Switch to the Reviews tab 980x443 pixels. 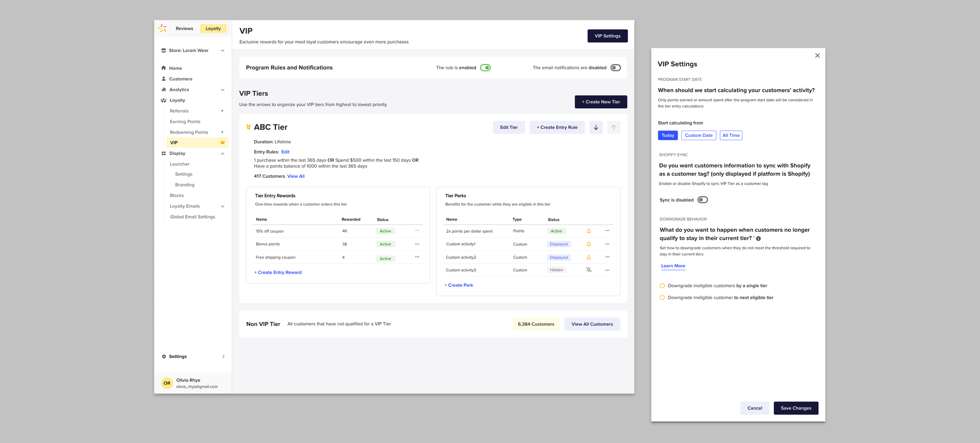point(184,28)
